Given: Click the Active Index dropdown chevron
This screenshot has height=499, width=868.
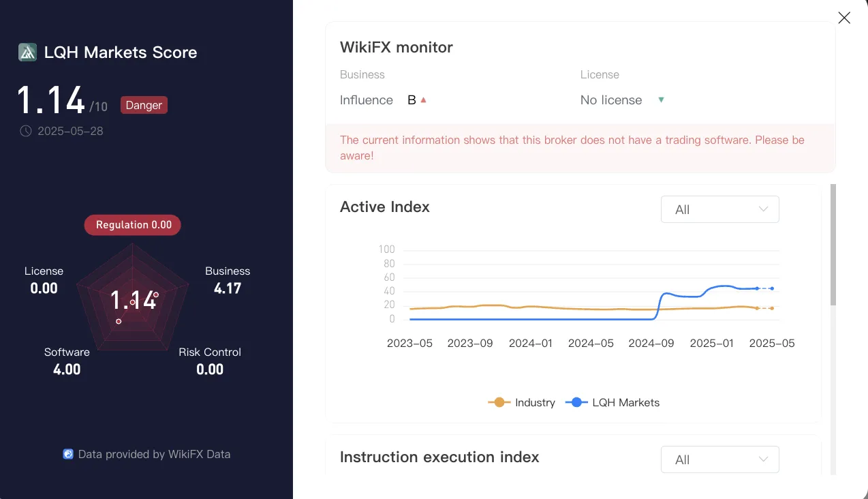Looking at the screenshot, I should 763,209.
